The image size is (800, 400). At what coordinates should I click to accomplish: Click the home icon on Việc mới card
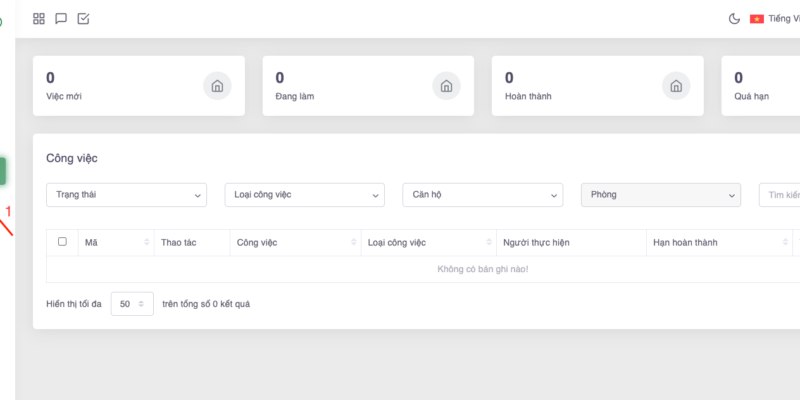point(217,86)
